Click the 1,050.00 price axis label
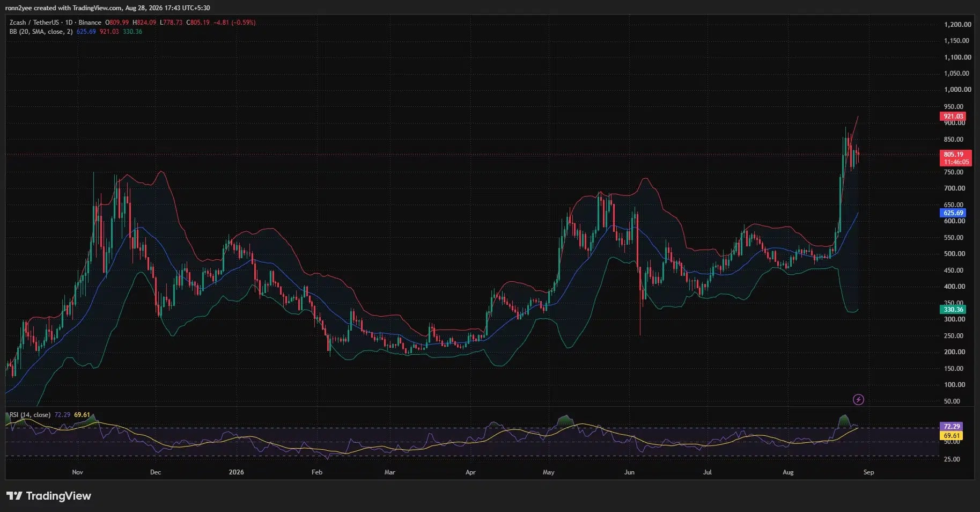 click(957, 74)
